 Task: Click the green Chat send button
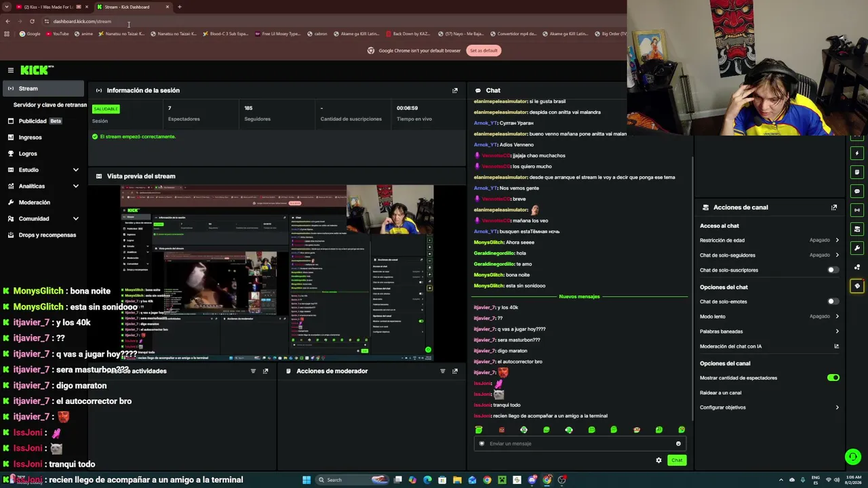click(677, 460)
